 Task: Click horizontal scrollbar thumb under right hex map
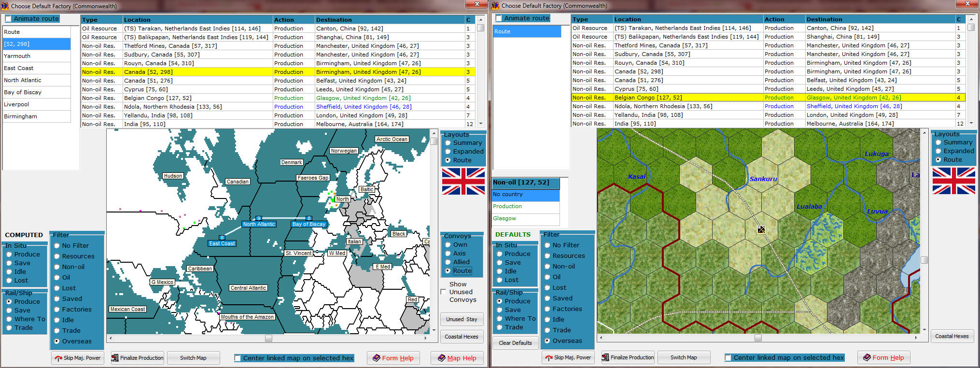758,338
